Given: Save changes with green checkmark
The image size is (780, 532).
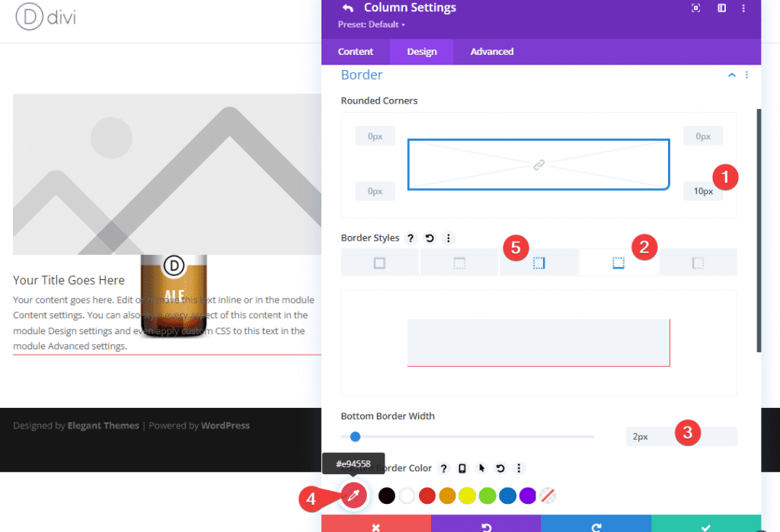Looking at the screenshot, I should 706,524.
